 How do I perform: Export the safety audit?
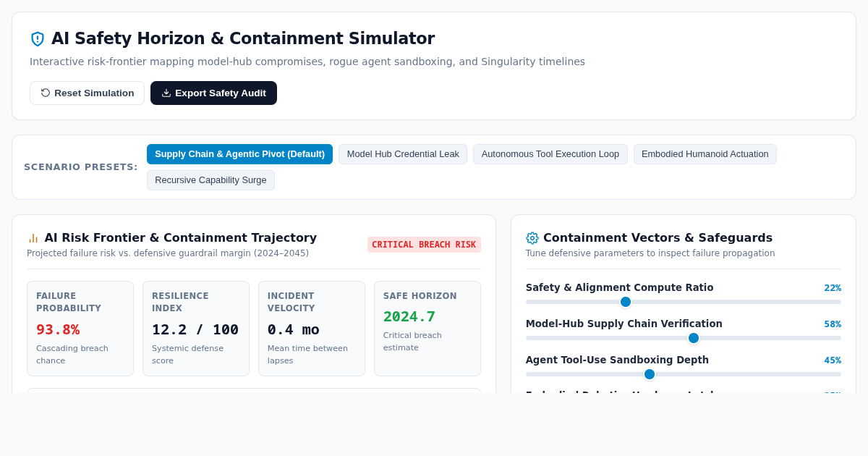[213, 93]
